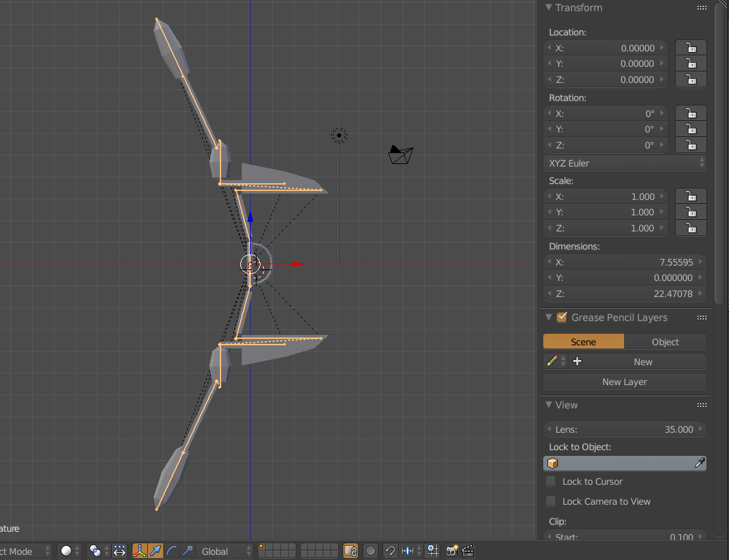The height and width of the screenshot is (560, 729).
Task: Click the Lock to Object field
Action: pos(625,464)
